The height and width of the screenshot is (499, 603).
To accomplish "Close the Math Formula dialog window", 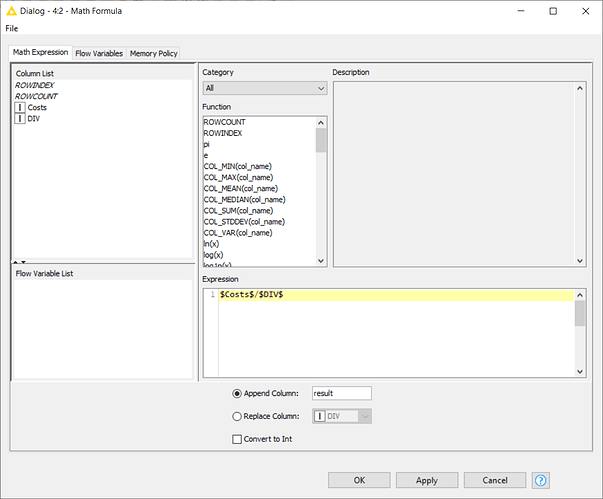I will click(585, 11).
